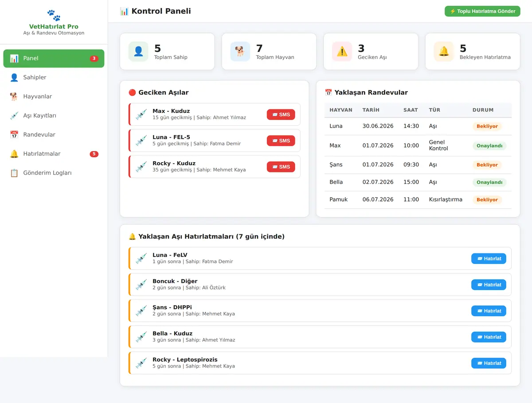Viewport: 532px width, 403px height.
Task: Click the syringe icon for Şans - DHPPi
Action: [141, 310]
